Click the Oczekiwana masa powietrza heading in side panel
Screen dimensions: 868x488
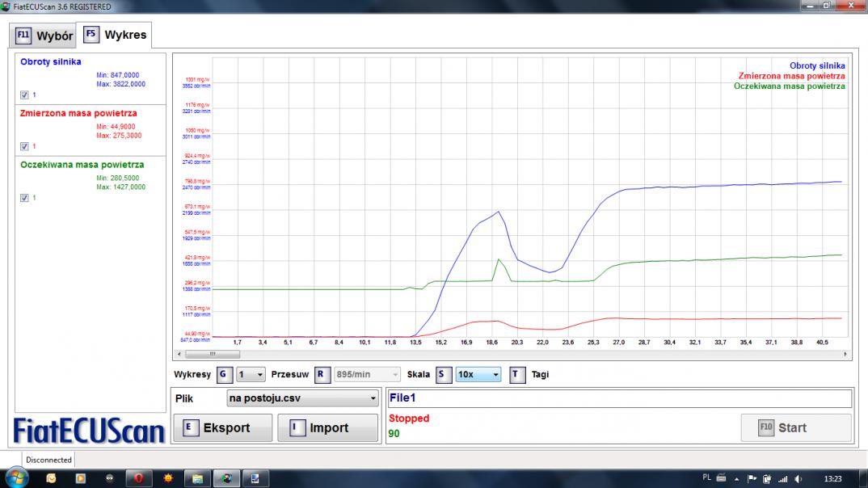82,165
